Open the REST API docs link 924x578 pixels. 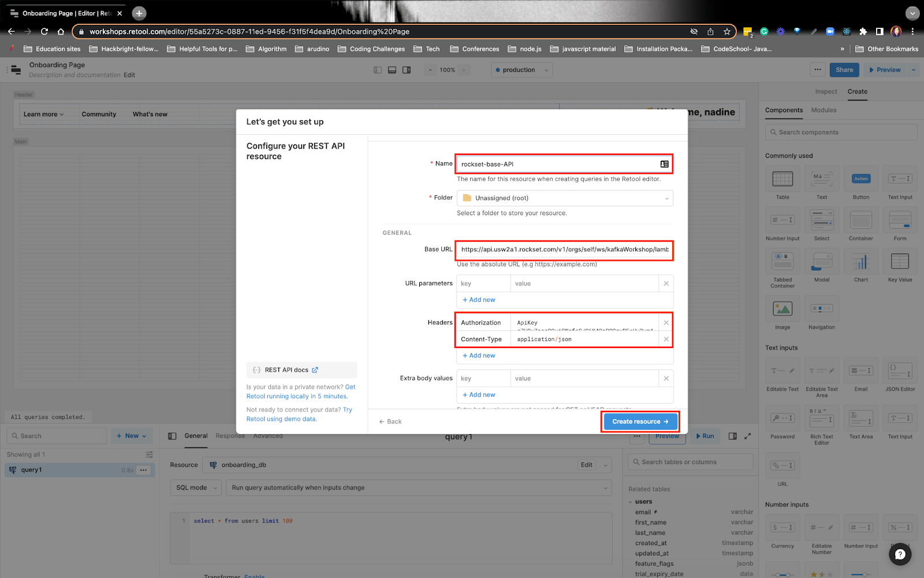(x=301, y=370)
